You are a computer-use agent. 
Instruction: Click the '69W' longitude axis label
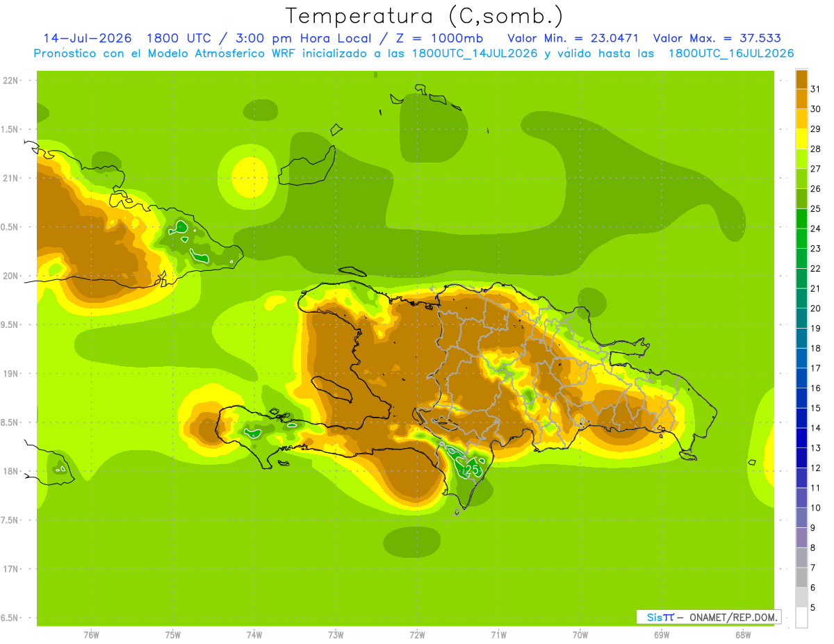point(662,634)
